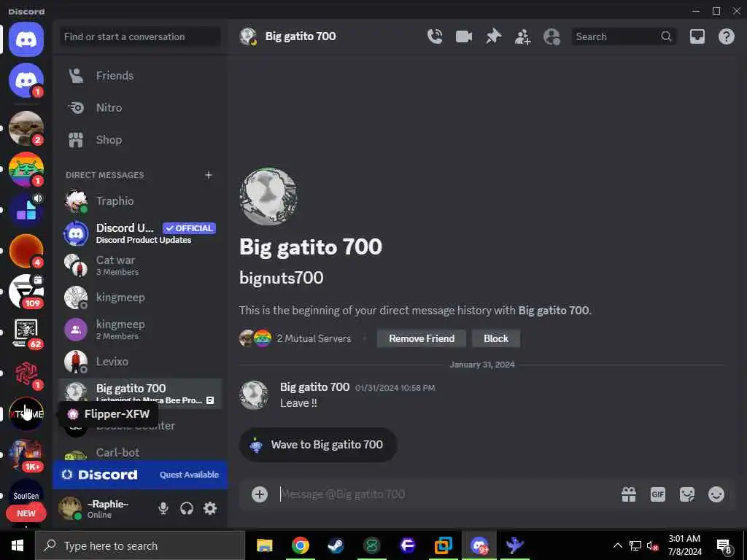The height and width of the screenshot is (560, 747).
Task: Open the GIF picker
Action: [x=657, y=494]
